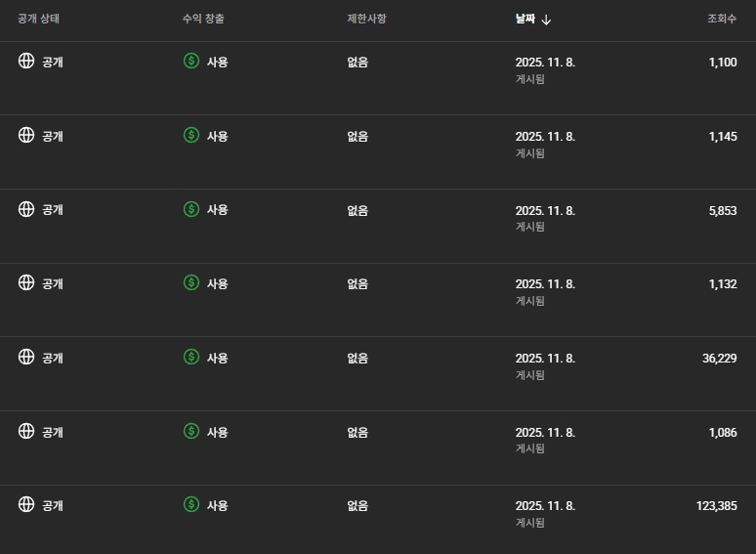Click the down arrow beside the 날짜 header
Image resolution: width=756 pixels, height=554 pixels.
pyautogui.click(x=546, y=20)
